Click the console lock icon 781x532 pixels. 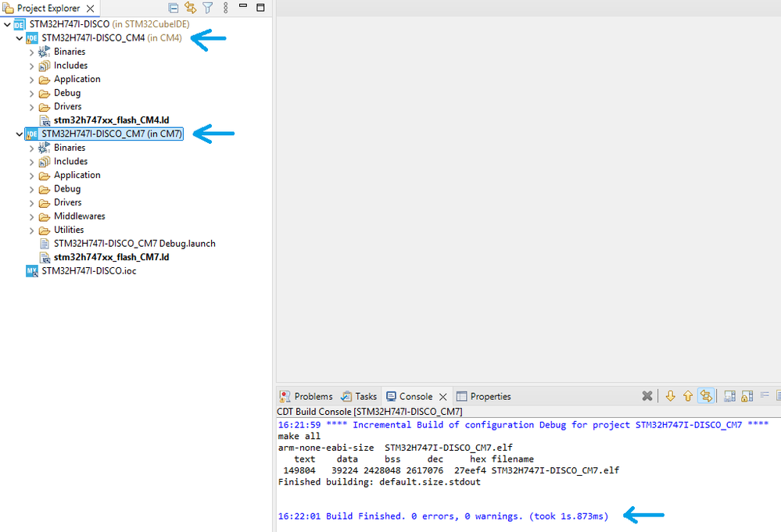point(747,396)
